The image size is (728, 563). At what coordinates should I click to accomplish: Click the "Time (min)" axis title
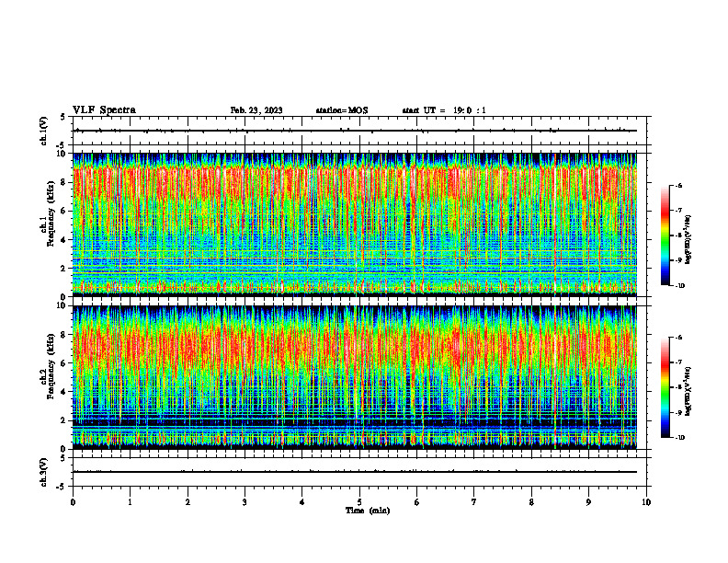click(x=368, y=511)
